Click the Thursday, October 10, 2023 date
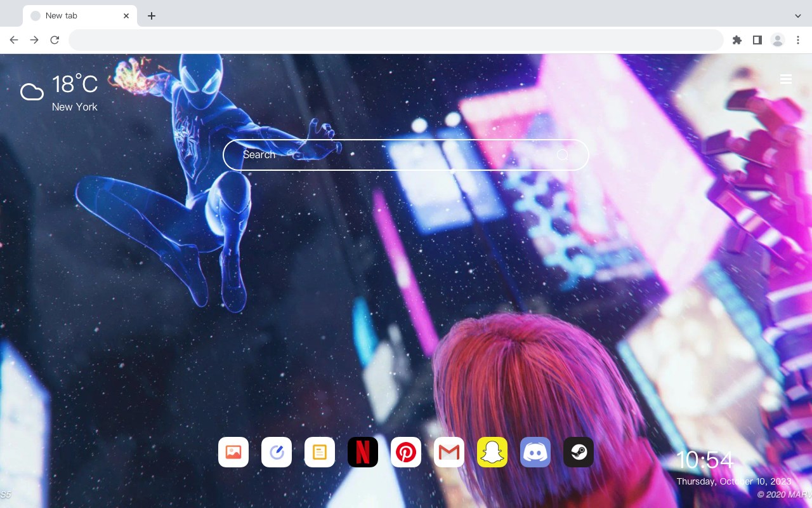 click(734, 481)
